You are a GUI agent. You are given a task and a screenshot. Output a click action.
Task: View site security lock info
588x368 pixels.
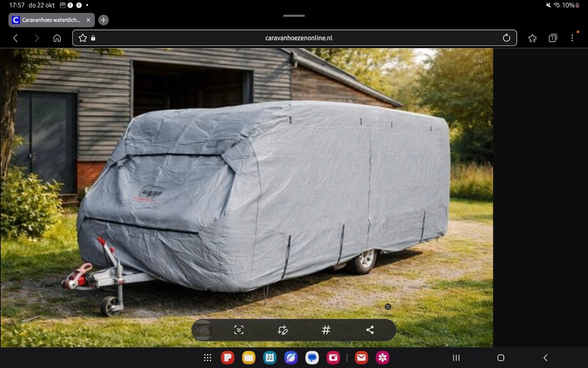pyautogui.click(x=93, y=38)
